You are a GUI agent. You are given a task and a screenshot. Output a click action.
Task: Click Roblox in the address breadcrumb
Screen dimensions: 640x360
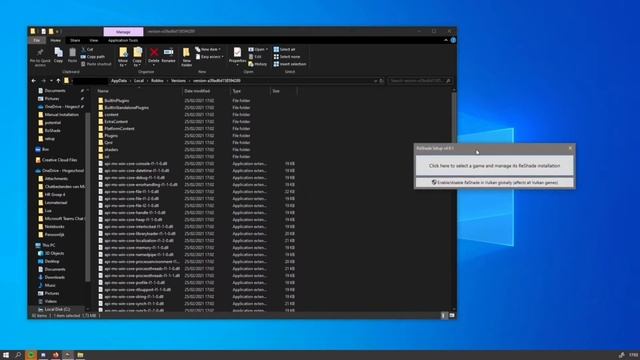click(157, 81)
